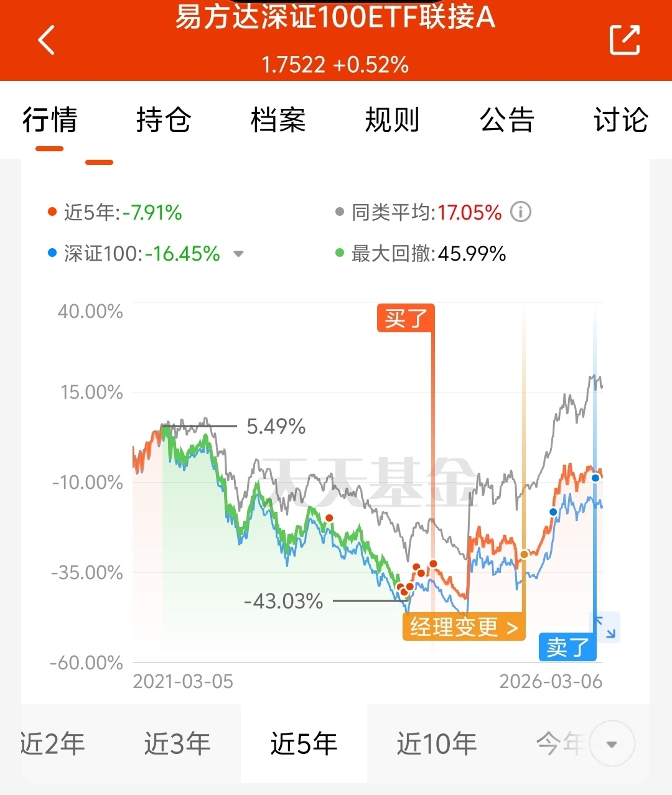
Task: Tap the 卖了 sell marker label
Action: (x=567, y=647)
